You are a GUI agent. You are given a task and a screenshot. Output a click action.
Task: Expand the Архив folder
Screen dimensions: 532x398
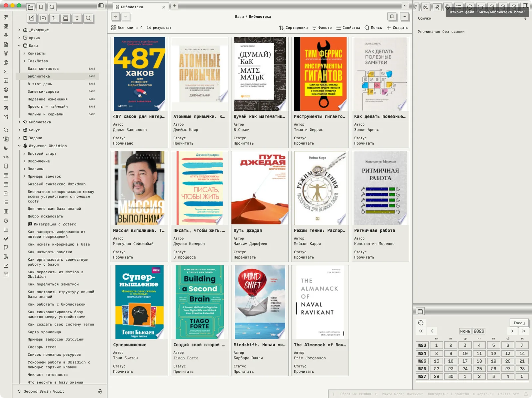19,38
